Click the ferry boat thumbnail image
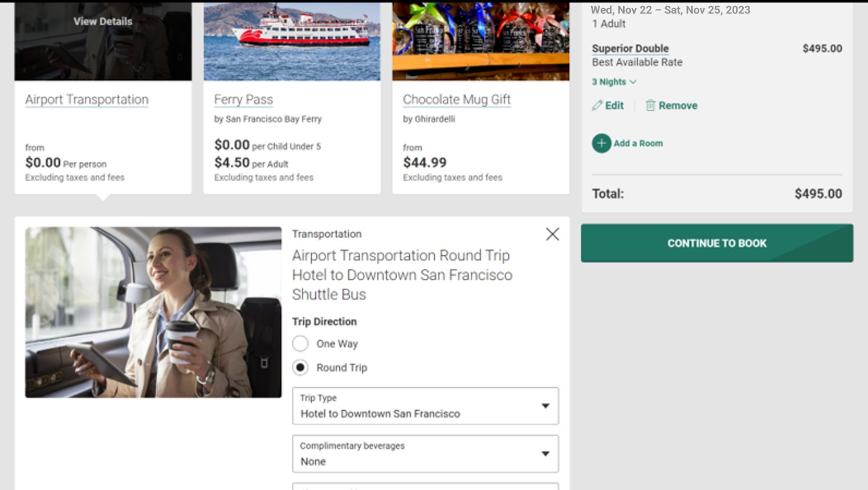This screenshot has width=868, height=490. tap(292, 40)
